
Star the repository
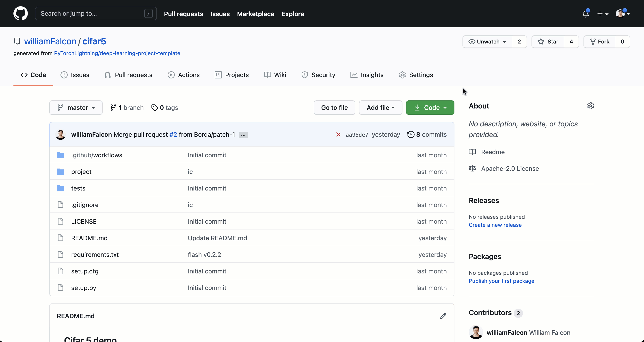tap(548, 41)
